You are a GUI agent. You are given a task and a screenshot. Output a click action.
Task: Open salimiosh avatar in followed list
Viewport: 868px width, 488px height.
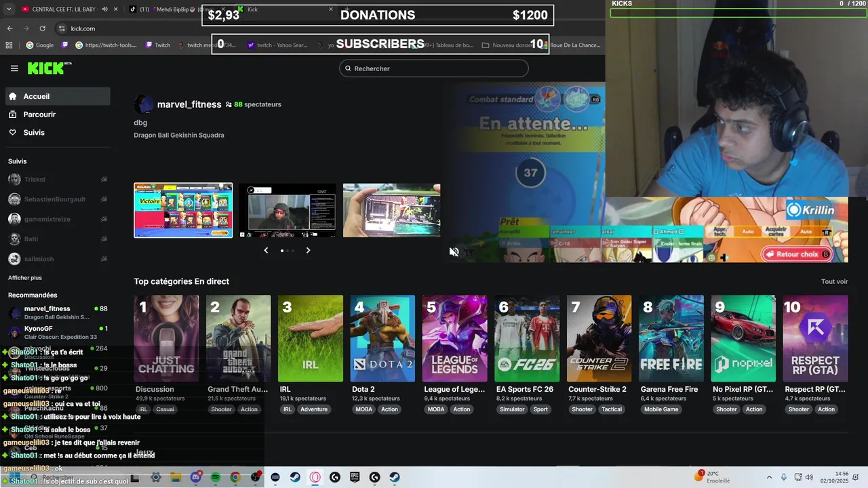click(14, 259)
